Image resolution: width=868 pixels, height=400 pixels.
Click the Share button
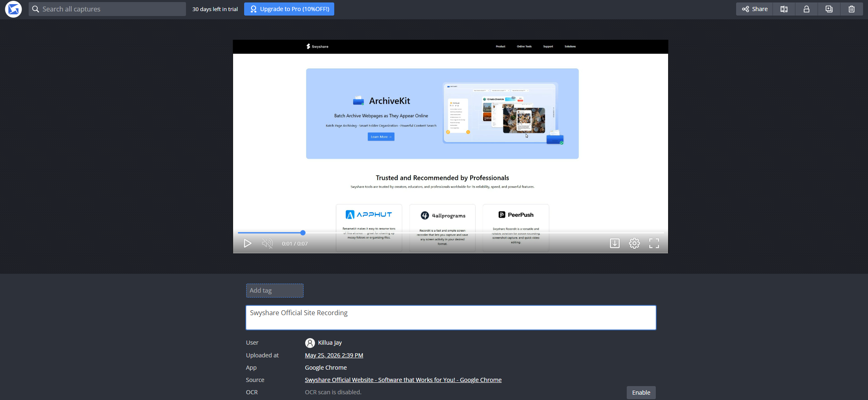[x=755, y=9]
